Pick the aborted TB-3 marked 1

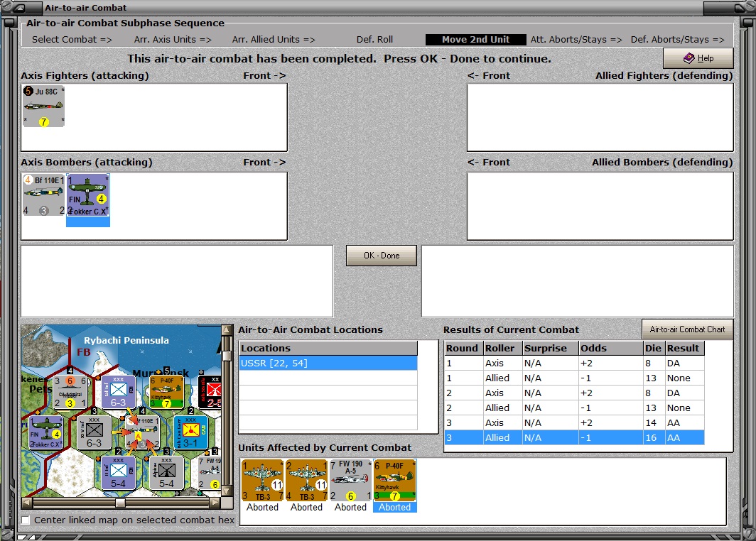coord(263,481)
